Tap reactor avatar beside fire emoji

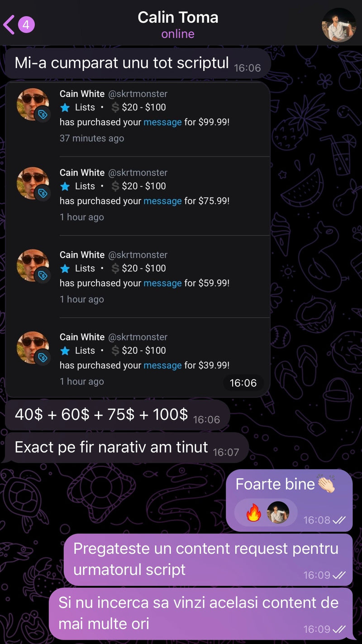coord(278,513)
